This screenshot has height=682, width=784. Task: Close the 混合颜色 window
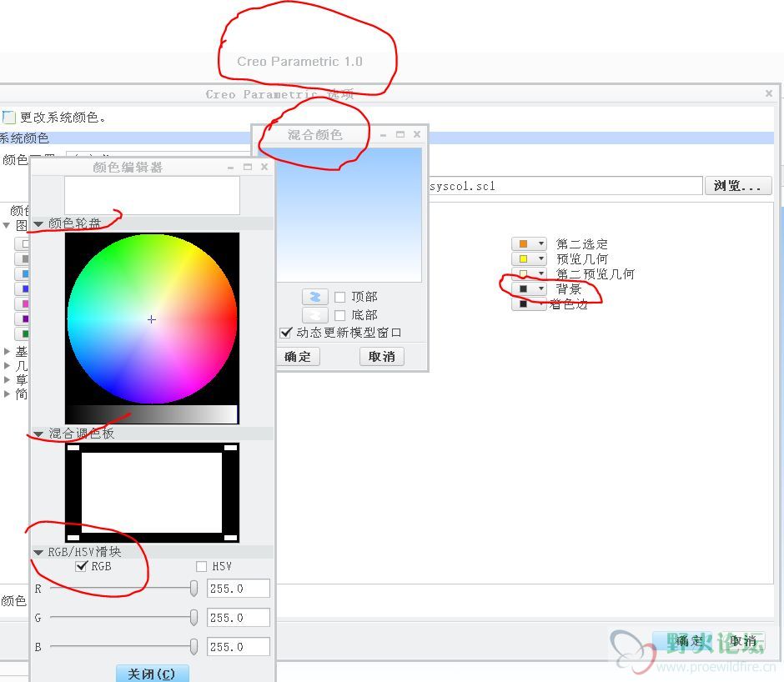coord(417,134)
